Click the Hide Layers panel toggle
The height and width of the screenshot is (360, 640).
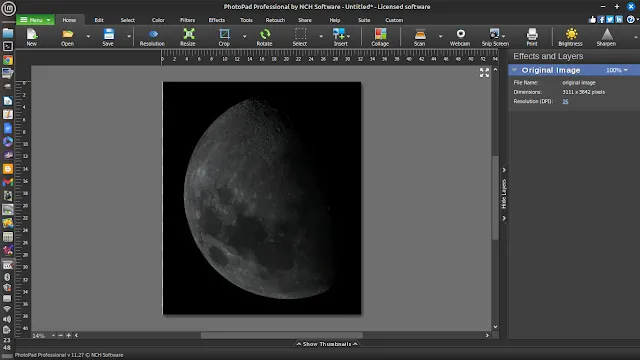(x=504, y=194)
